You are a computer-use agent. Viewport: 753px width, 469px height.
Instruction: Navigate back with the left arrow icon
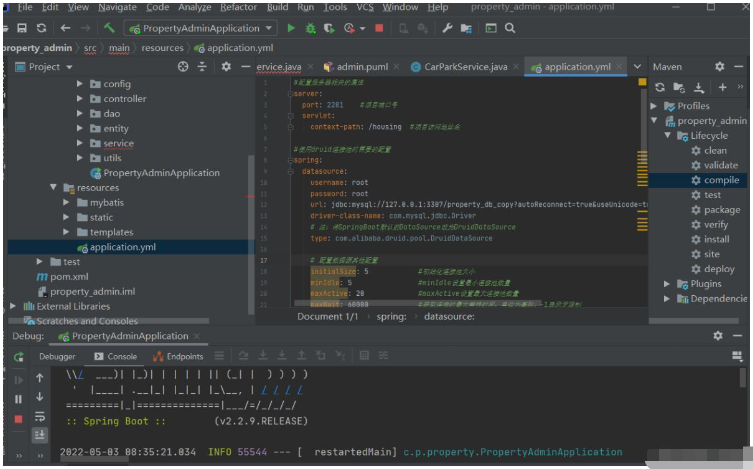pyautogui.click(x=65, y=28)
